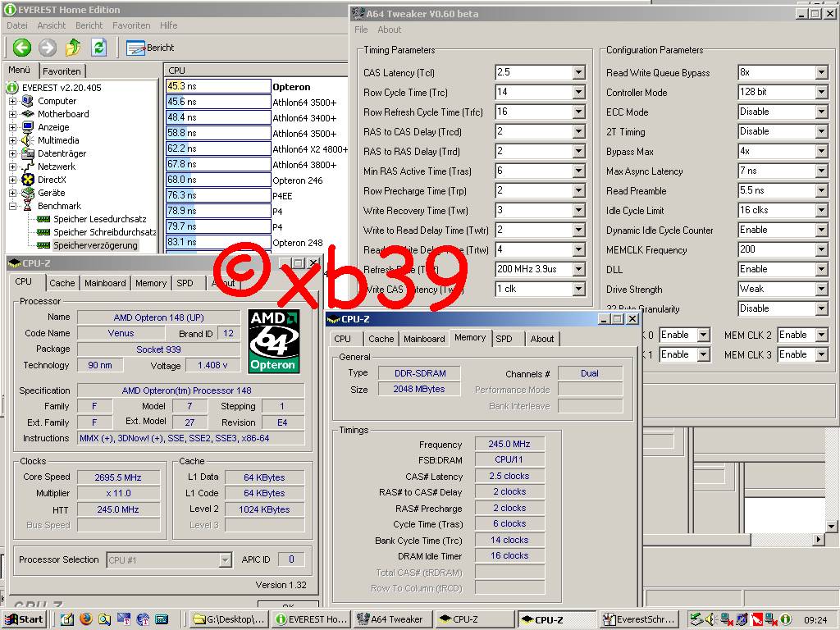This screenshot has height=630, width=840.
Task: Select the Multimedia speaker icon in tree
Action: point(27,140)
